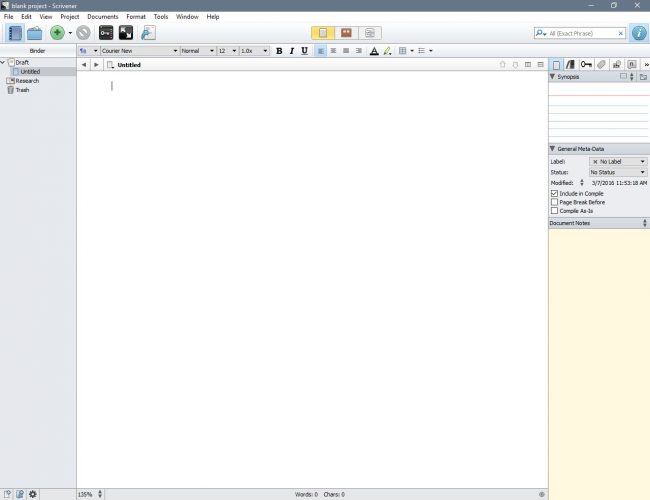This screenshot has width=650, height=500.
Task: Collapse General Meta-Data section
Action: tap(552, 148)
